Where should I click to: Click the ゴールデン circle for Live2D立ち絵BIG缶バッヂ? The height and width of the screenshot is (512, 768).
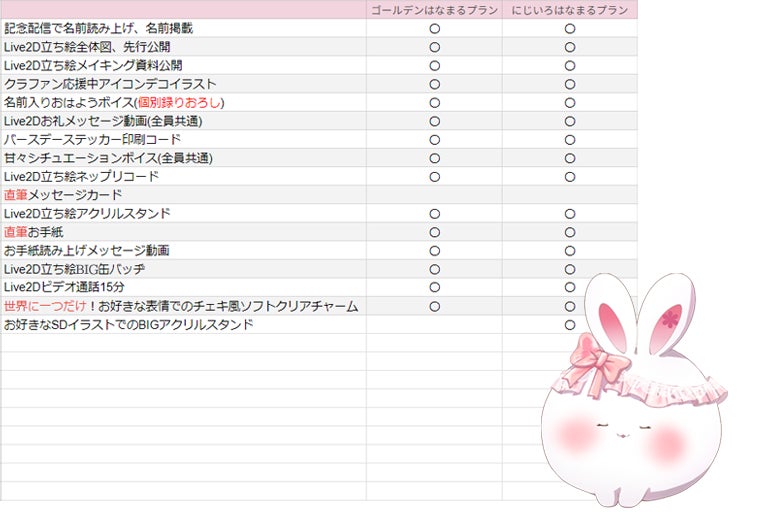click(x=434, y=269)
